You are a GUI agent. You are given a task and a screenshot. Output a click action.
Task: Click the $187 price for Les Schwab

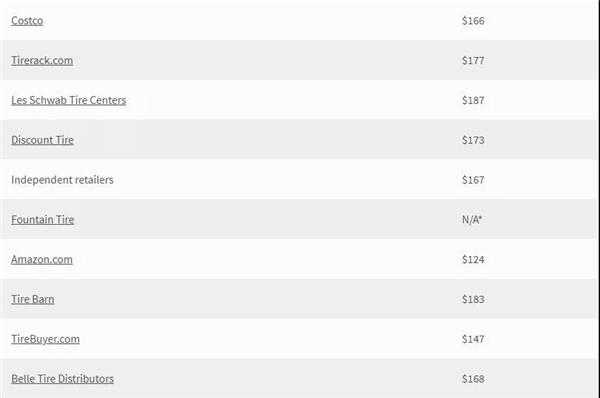click(x=473, y=100)
